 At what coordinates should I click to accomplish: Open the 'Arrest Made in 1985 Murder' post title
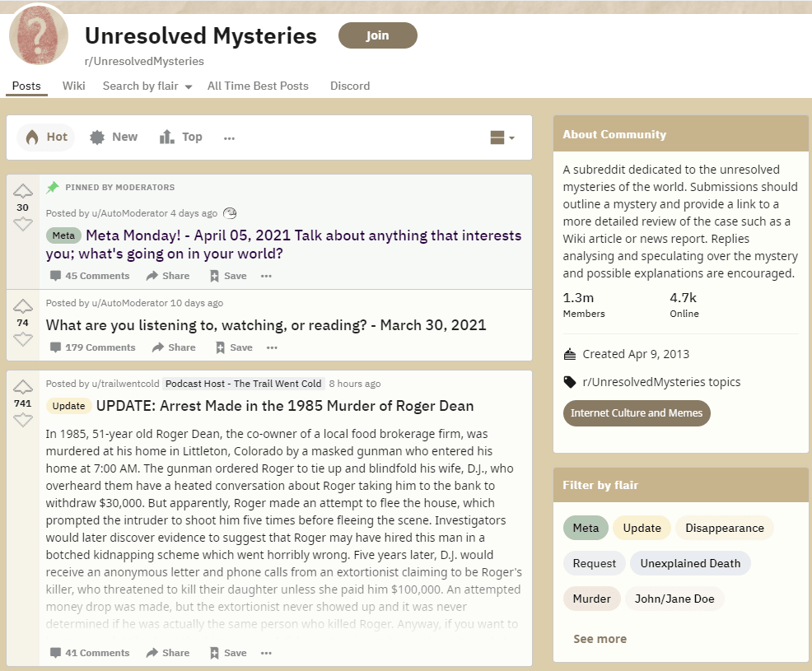pos(285,406)
